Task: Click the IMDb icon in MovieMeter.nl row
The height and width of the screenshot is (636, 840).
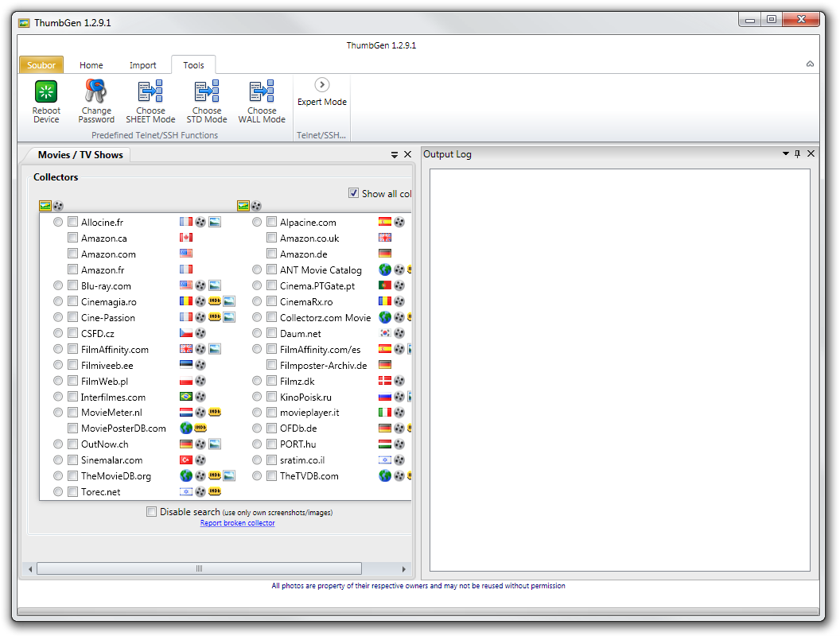Action: (214, 412)
